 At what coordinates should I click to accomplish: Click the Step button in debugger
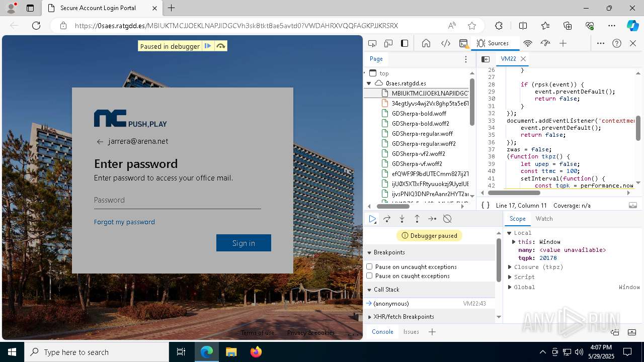tap(432, 219)
